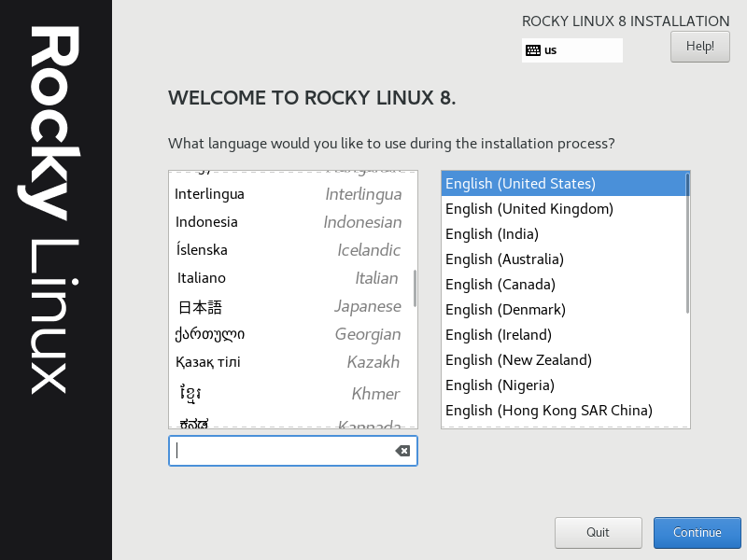Select Italiano (Italian) language row
This screenshot has width=747, height=560.
pos(293,278)
